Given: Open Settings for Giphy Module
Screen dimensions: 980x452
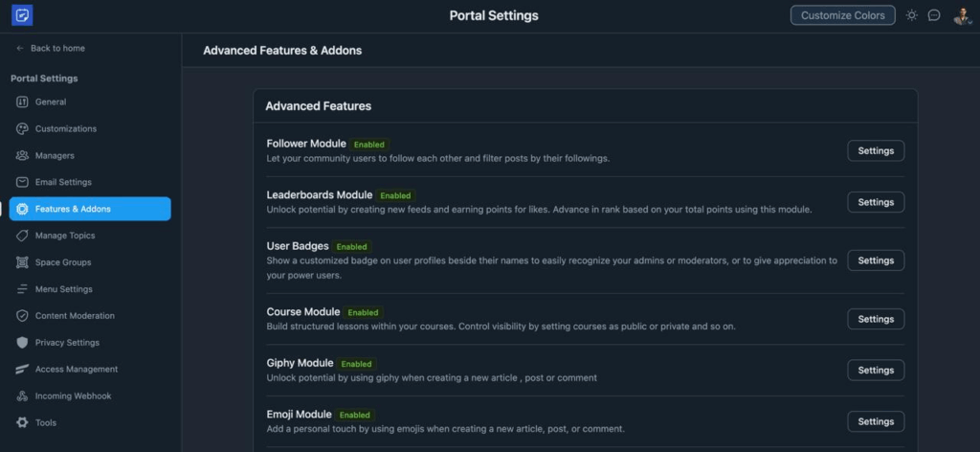Looking at the screenshot, I should tap(876, 370).
